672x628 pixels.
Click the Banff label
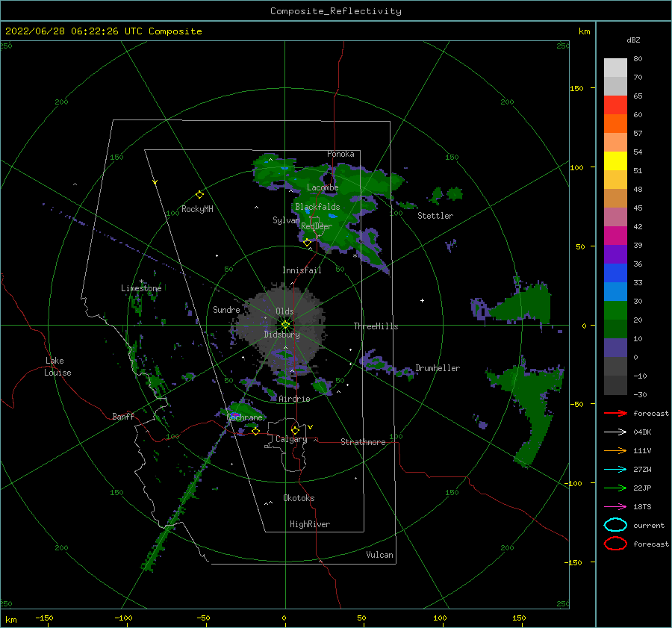pyautogui.click(x=123, y=416)
